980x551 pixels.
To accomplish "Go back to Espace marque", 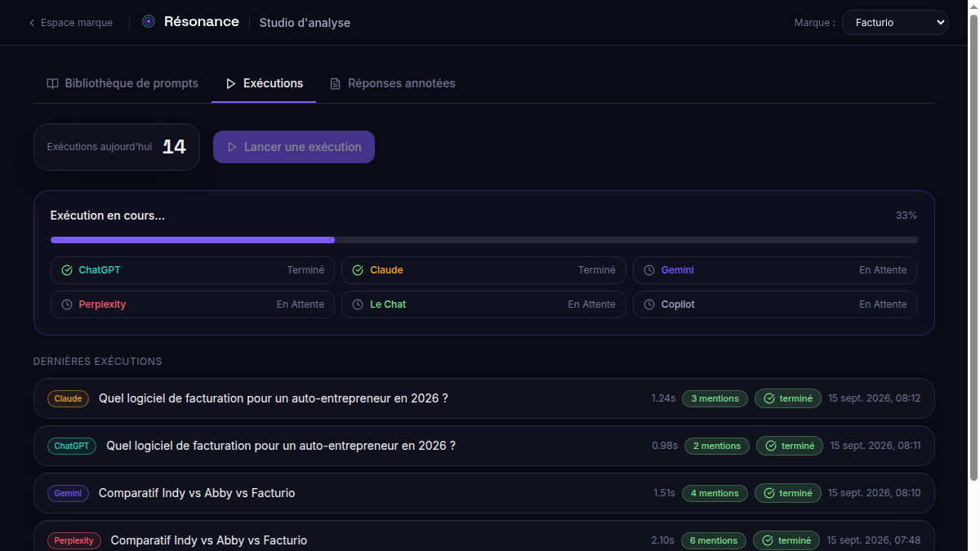I will (x=71, y=23).
